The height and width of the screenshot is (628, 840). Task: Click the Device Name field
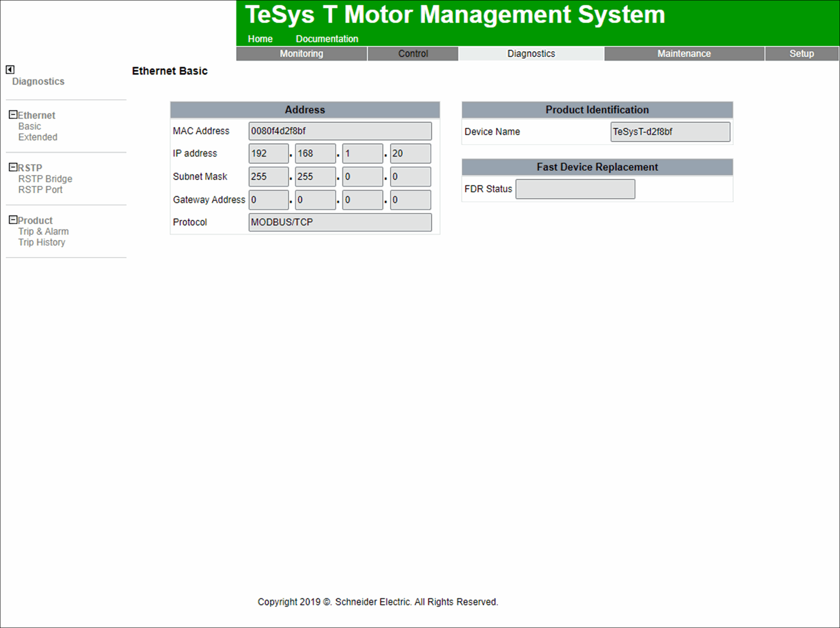tap(670, 132)
